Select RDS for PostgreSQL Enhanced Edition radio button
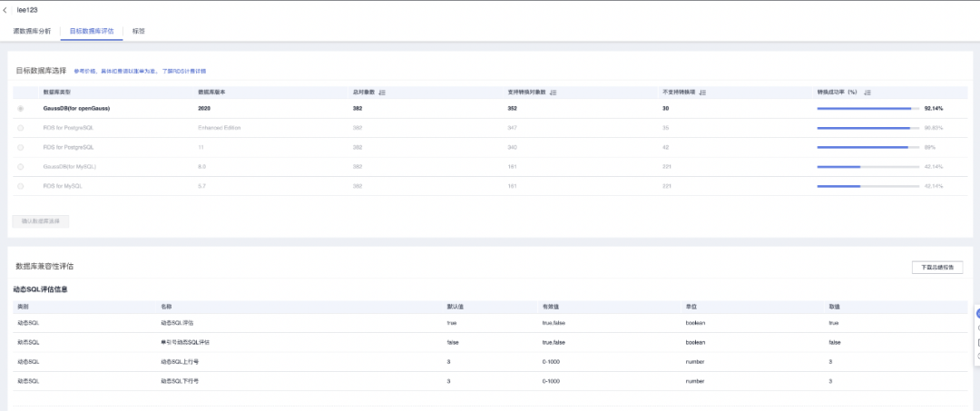The width and height of the screenshot is (980, 411). click(x=21, y=128)
